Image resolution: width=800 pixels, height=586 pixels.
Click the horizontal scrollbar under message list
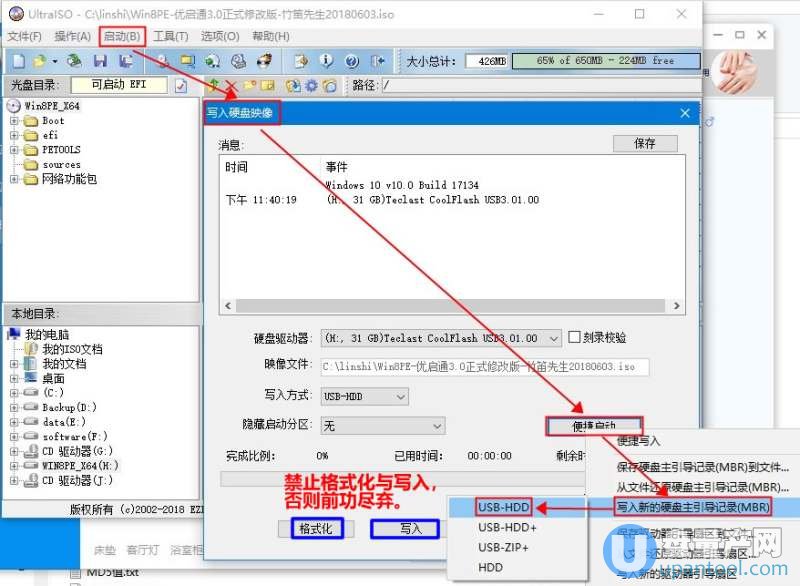[x=452, y=306]
